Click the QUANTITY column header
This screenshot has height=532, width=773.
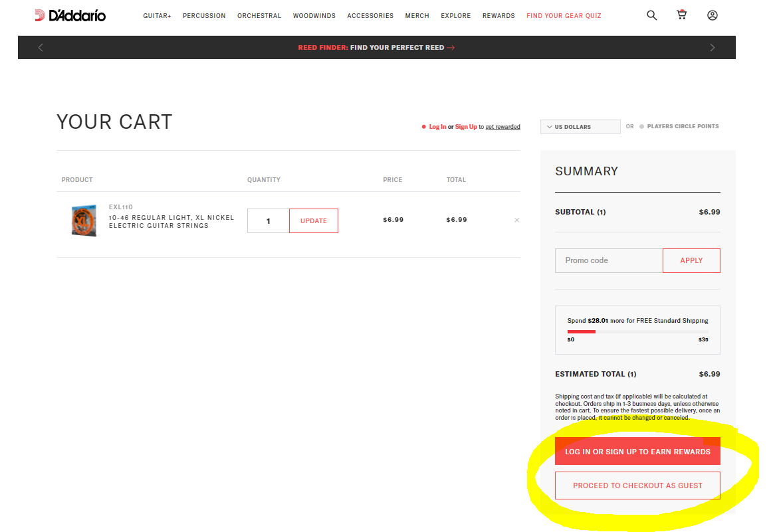264,180
